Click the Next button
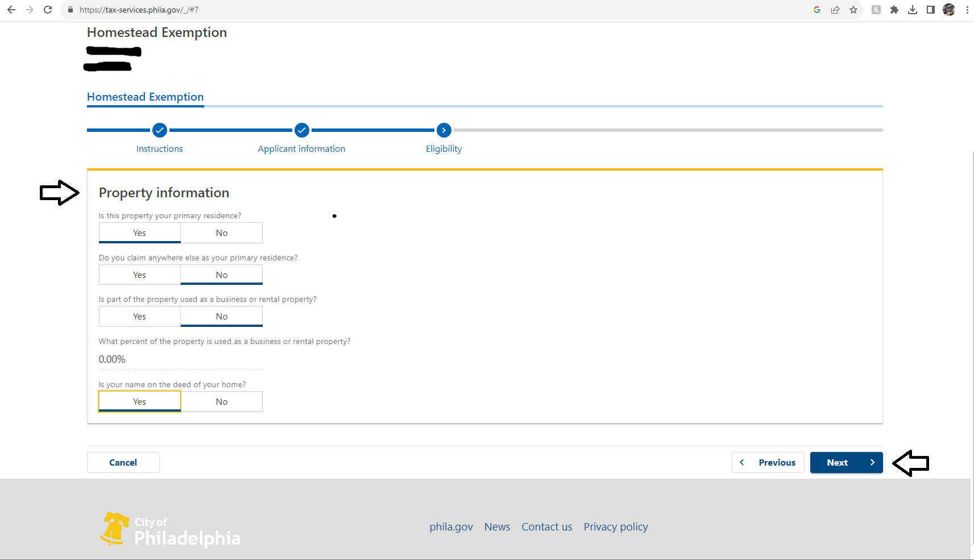This screenshot has height=560, width=974. tap(847, 463)
